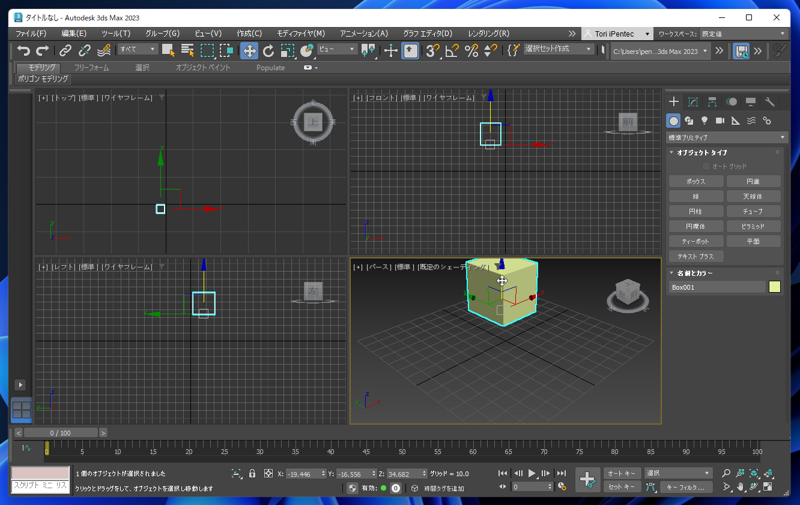
Task: Open the すべて selection filter dropdown
Action: [137, 49]
